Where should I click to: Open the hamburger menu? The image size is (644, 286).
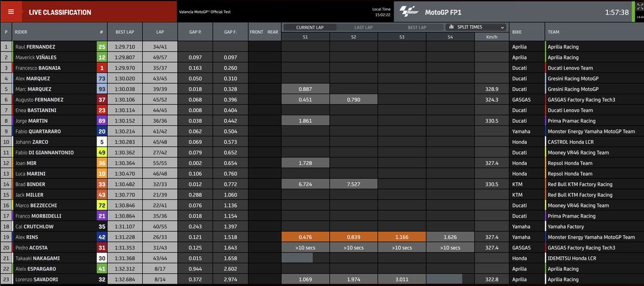point(11,12)
